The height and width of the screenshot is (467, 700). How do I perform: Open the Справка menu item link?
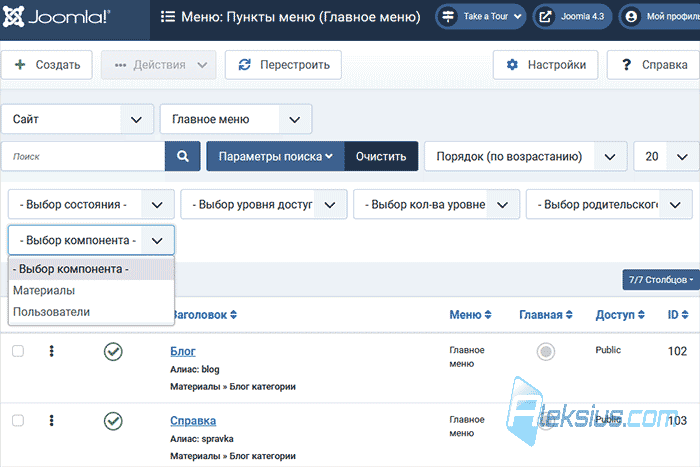pos(193,421)
